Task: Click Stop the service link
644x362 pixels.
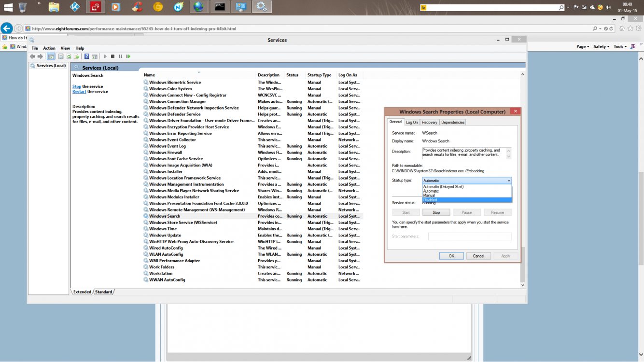Action: (77, 86)
